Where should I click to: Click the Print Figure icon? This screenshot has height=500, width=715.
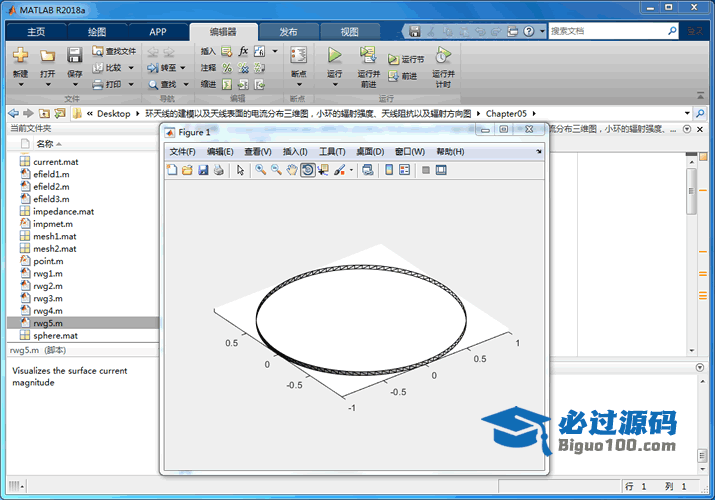218,170
